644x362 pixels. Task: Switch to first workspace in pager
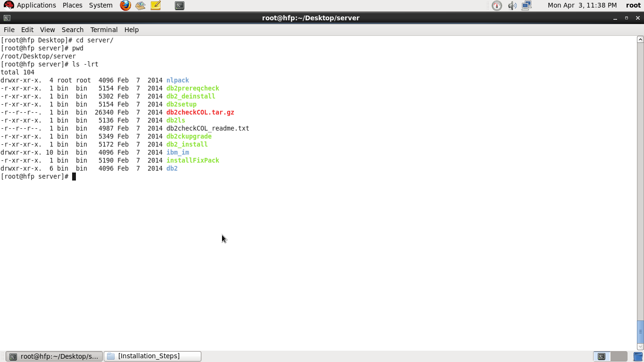coord(602,356)
